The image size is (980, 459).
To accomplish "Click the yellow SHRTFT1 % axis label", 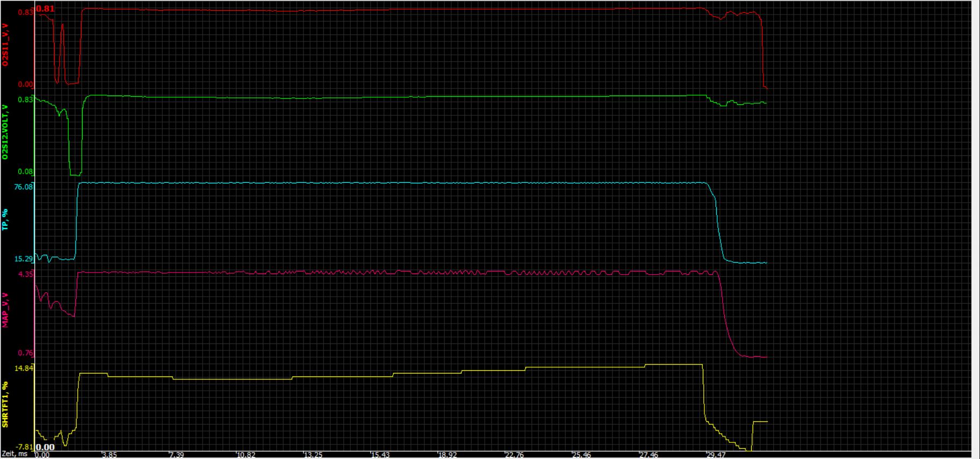I will coord(5,404).
